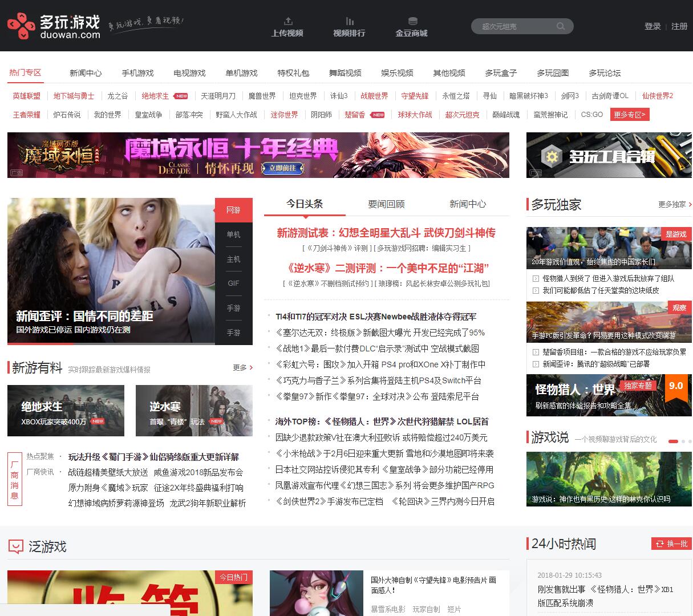This screenshot has height=616, width=693.
Task: Open the 守望先锋 zone link
Action: pos(415,96)
